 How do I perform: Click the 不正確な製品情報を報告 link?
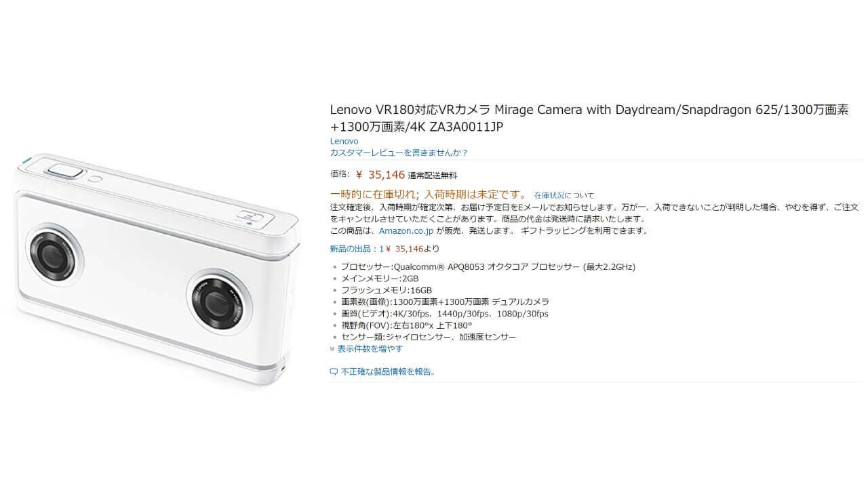(x=388, y=371)
